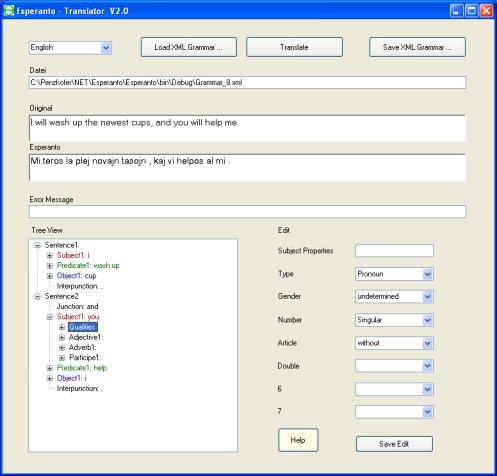
Task: Click Load XML Grammar button
Action: click(189, 47)
